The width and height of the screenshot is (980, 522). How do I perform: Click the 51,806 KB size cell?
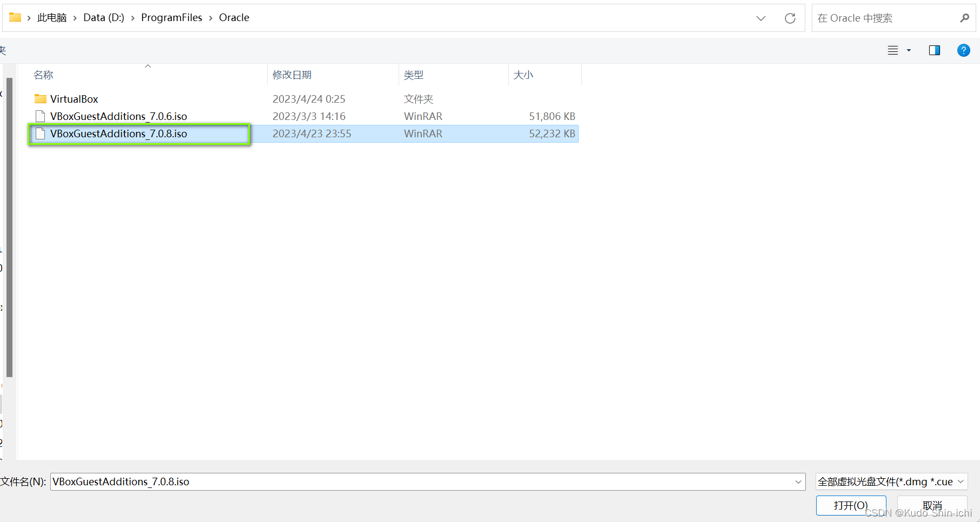[552, 116]
